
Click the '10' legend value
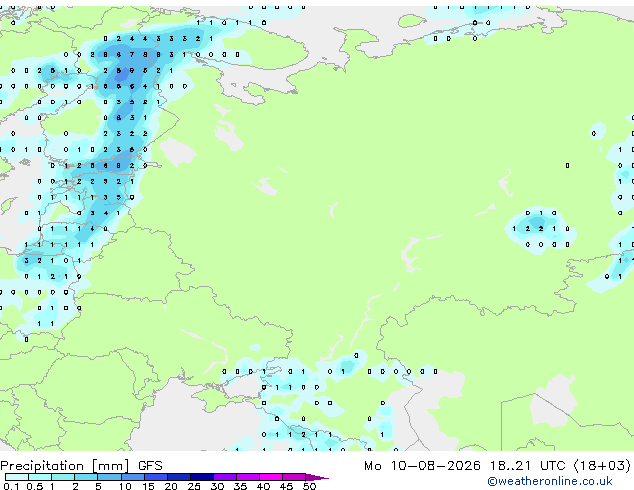125,486
